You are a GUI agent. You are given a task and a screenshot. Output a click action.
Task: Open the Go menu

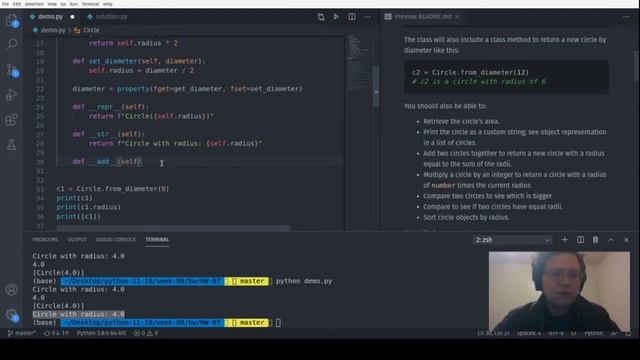[63, 4]
